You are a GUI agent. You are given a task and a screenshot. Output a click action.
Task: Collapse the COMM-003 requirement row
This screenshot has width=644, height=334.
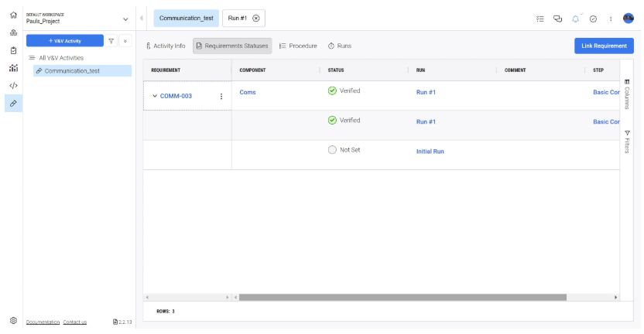pyautogui.click(x=155, y=96)
